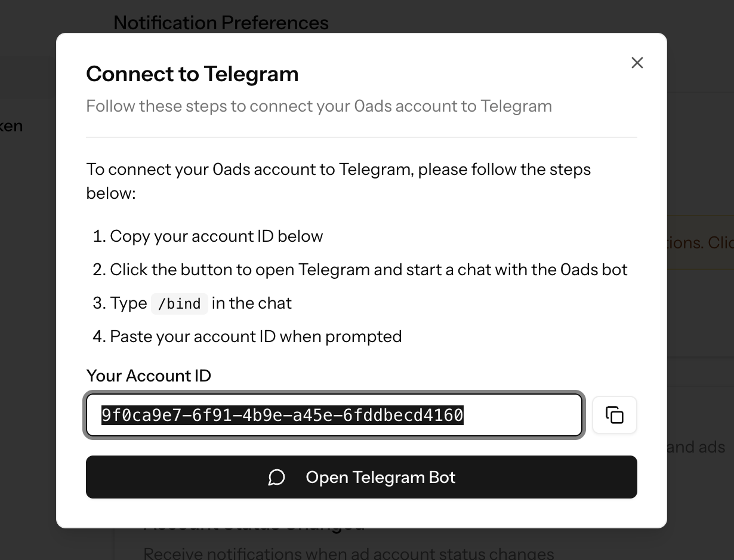The width and height of the screenshot is (734, 560).
Task: Click the Connect to Telegram dialog title
Action: (x=192, y=73)
